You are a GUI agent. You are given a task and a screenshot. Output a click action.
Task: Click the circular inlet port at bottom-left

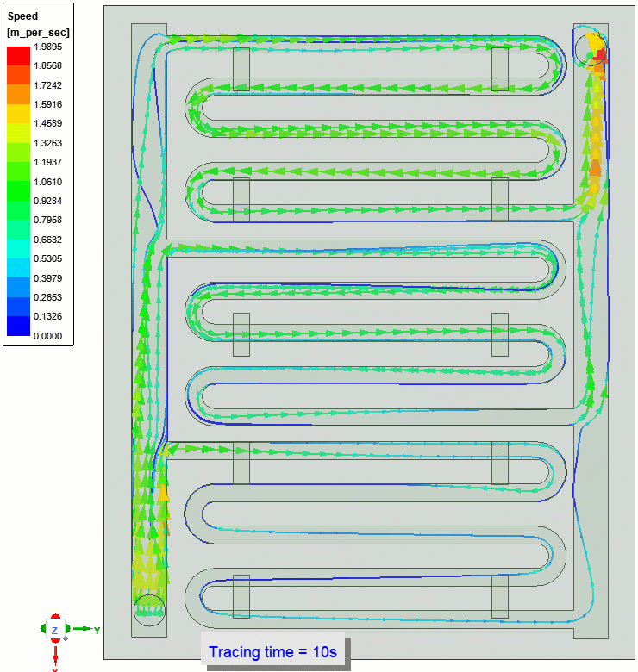(149, 611)
